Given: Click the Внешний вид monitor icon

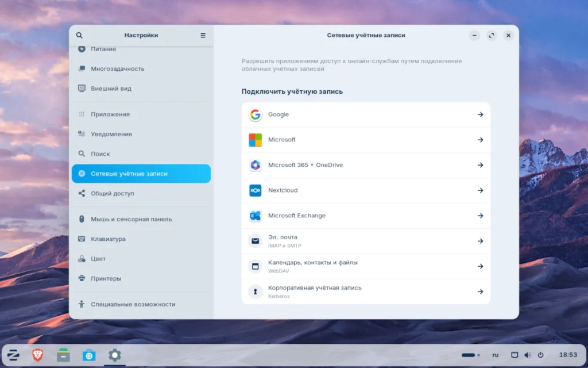Looking at the screenshot, I should [82, 89].
